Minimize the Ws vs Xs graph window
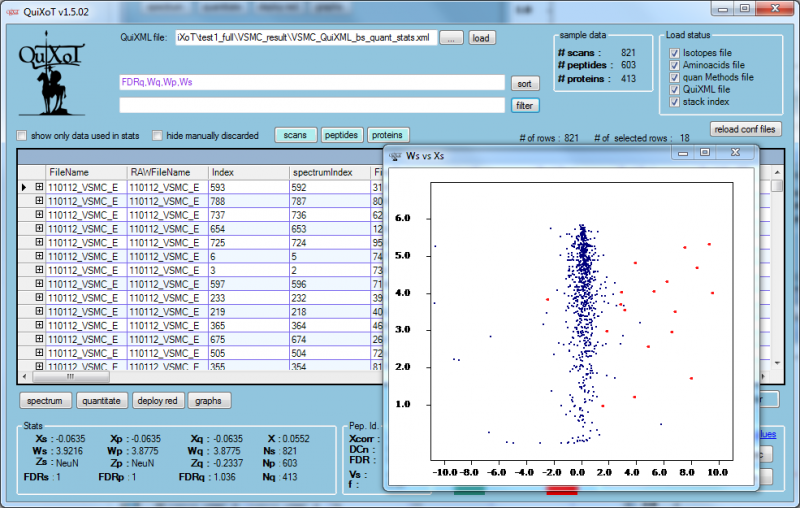800x508 pixels. click(683, 153)
